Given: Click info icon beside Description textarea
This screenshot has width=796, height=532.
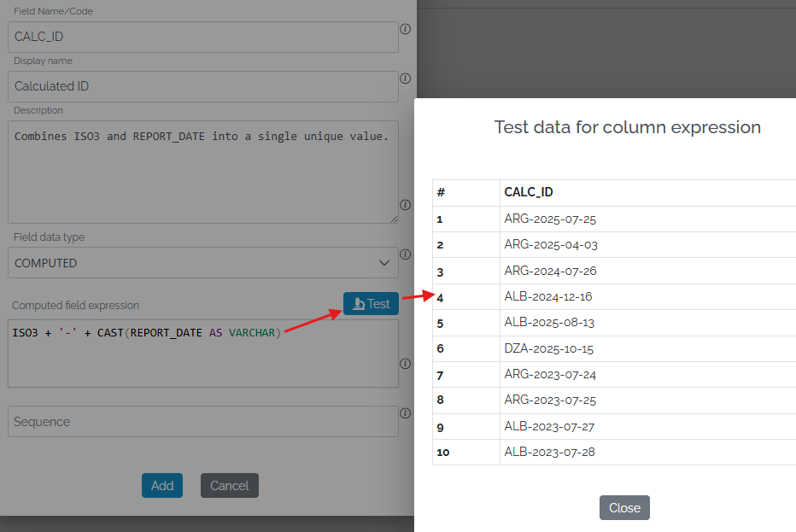Looking at the screenshot, I should click(x=406, y=205).
